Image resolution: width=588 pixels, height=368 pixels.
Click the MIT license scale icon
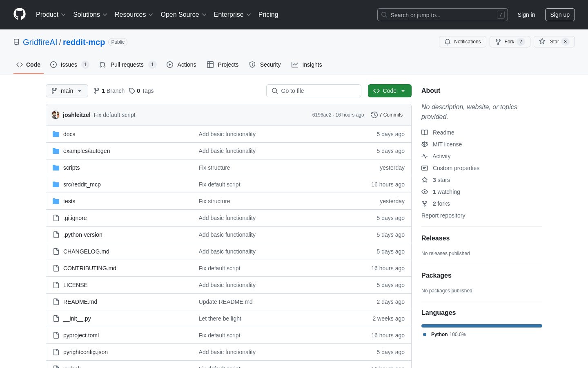[425, 144]
